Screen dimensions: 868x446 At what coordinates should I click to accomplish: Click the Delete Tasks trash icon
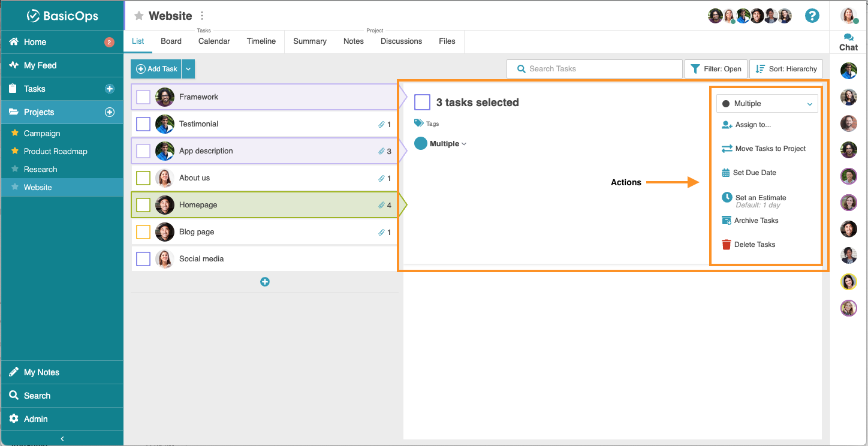pos(727,245)
